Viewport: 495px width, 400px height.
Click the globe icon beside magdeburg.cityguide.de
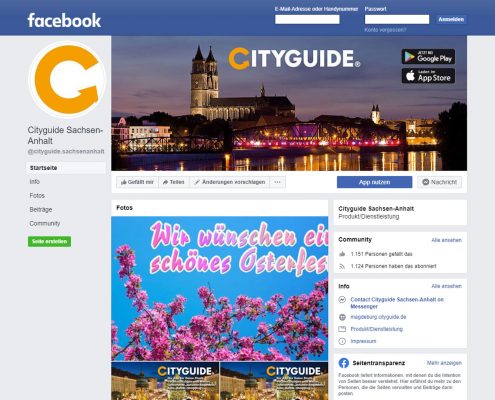pyautogui.click(x=342, y=317)
